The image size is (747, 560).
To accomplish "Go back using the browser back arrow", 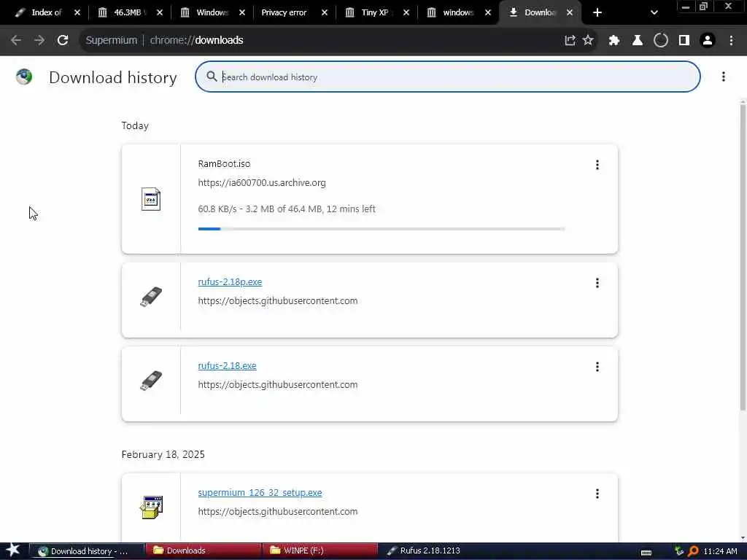I will [x=16, y=41].
